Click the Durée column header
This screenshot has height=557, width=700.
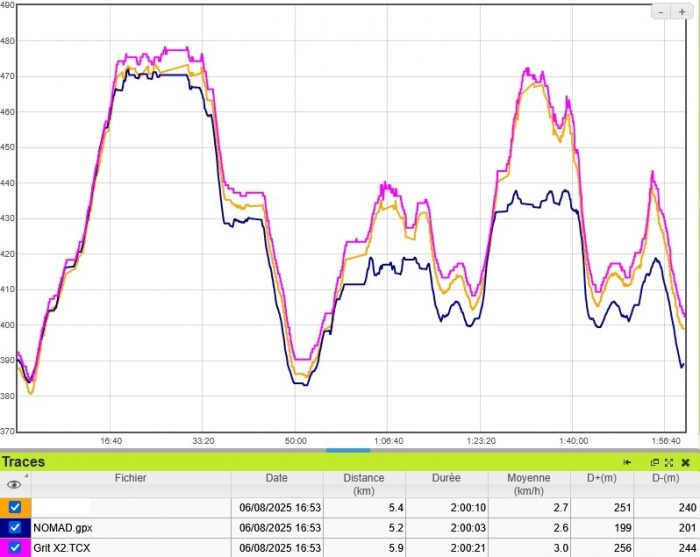pyautogui.click(x=447, y=478)
